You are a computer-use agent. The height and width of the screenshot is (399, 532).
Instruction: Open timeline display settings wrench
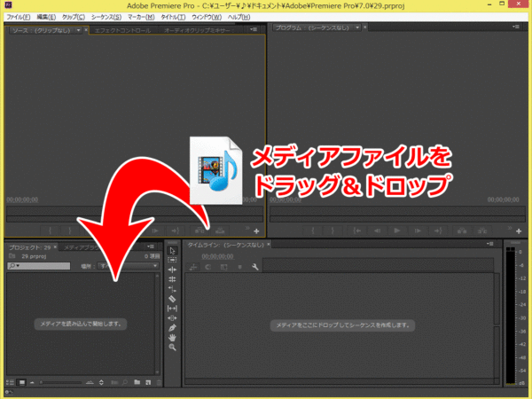pyautogui.click(x=255, y=268)
